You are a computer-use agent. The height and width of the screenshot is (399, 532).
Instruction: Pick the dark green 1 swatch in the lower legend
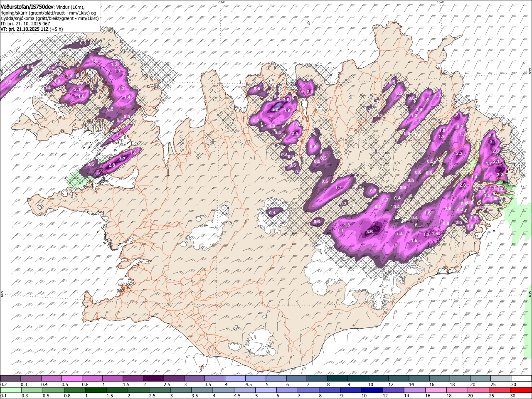[x=96, y=390]
